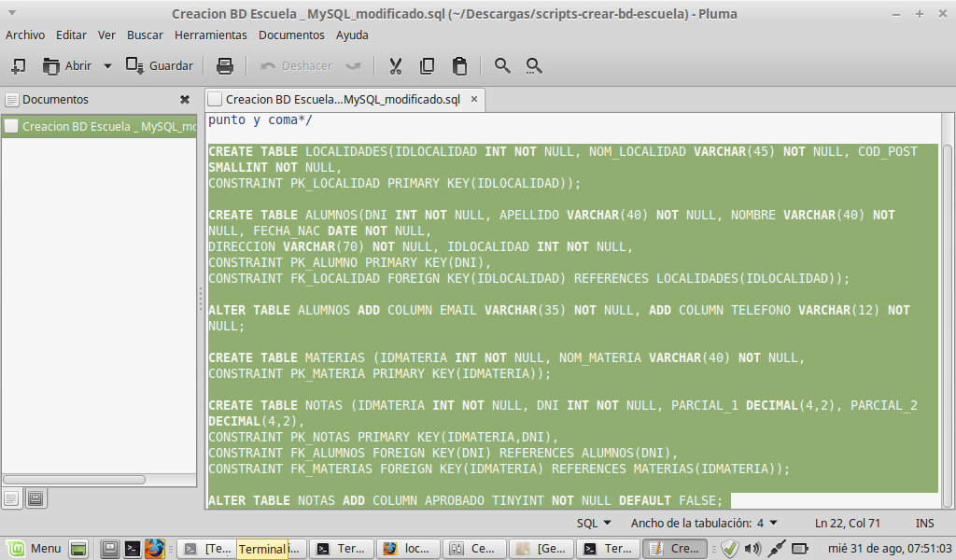This screenshot has height=560, width=956.
Task: Click volume speaker icon in system tray
Action: pos(752,549)
